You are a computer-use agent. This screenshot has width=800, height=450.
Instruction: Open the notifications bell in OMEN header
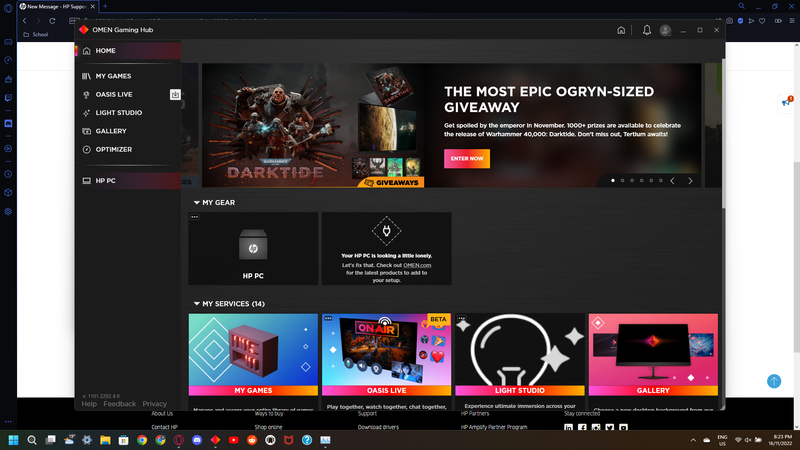[646, 30]
